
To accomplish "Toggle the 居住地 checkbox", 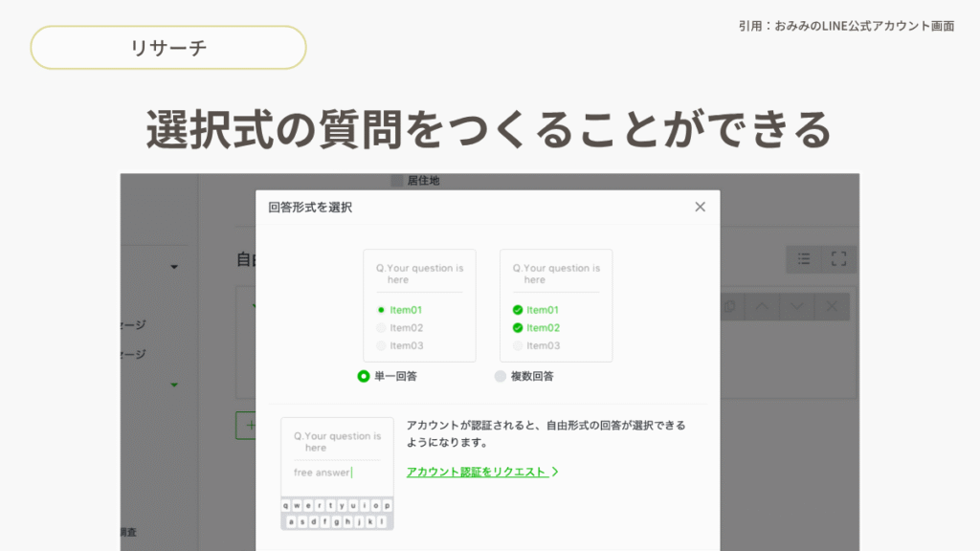I will (x=397, y=180).
